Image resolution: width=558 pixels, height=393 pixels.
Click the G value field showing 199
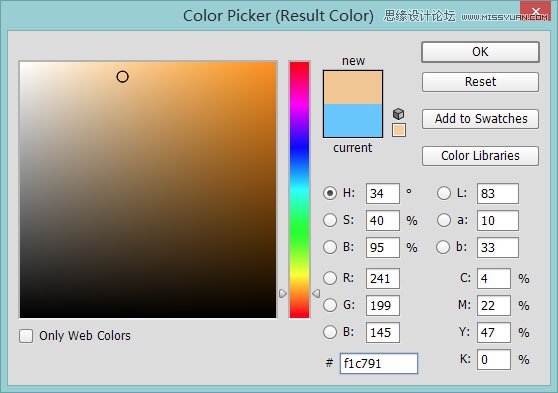tap(383, 305)
